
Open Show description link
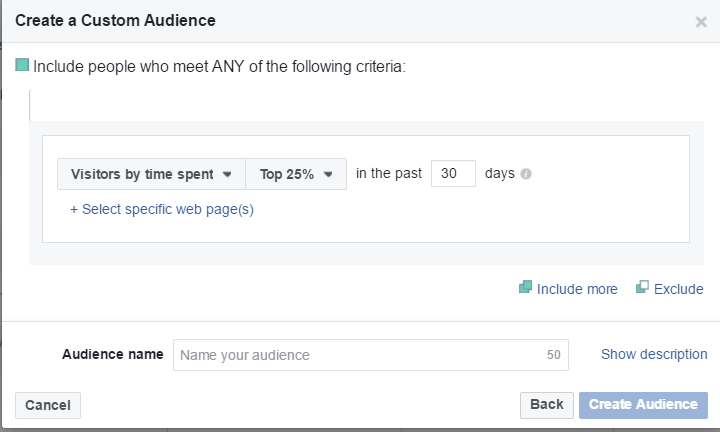pos(653,354)
